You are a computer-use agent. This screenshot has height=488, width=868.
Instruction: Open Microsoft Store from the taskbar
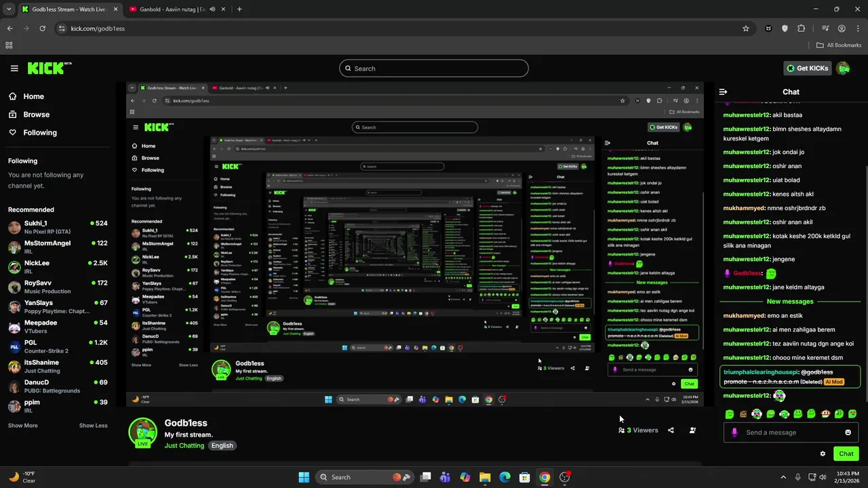[524, 477]
